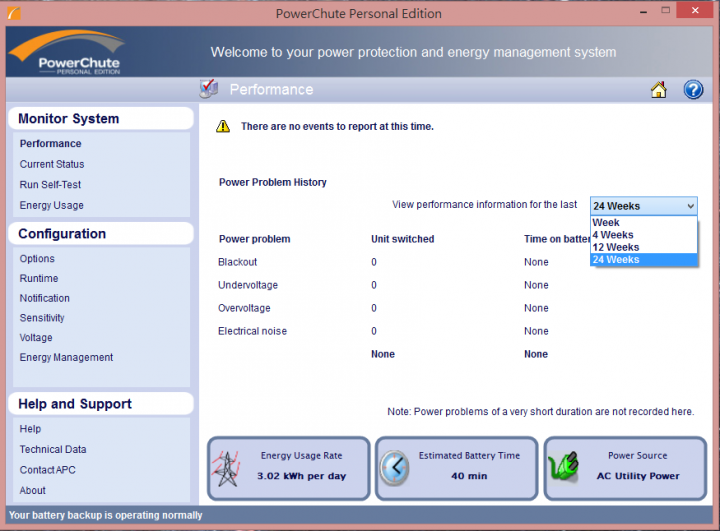Click 'AC Utility Power' value
This screenshot has width=720, height=531.
point(638,476)
